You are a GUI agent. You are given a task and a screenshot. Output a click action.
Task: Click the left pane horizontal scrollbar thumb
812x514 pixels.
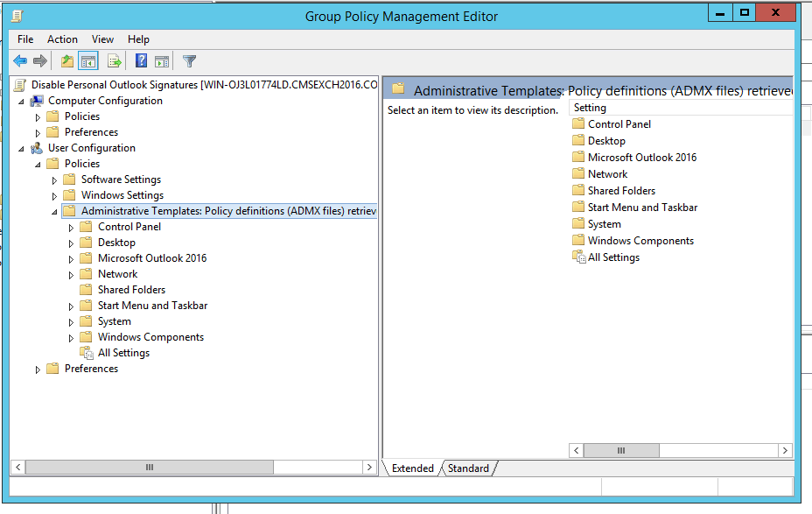pyautogui.click(x=149, y=468)
